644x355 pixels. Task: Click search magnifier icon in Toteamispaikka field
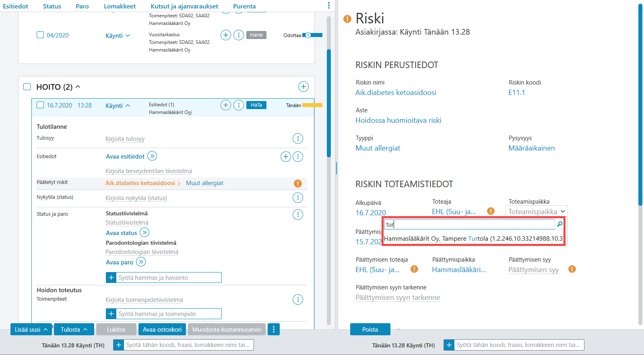[x=559, y=224]
